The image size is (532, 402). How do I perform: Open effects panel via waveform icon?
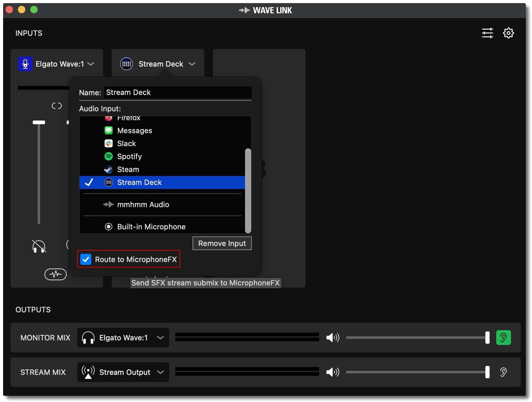(56, 274)
